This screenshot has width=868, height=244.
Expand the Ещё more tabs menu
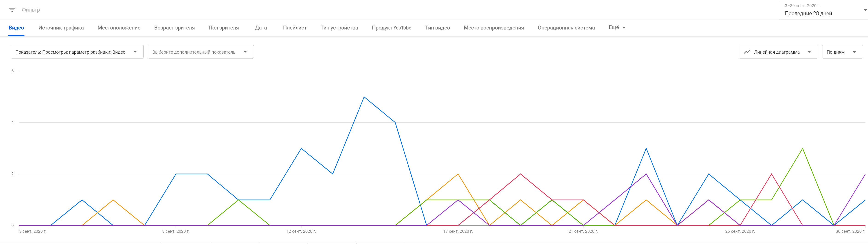617,27
